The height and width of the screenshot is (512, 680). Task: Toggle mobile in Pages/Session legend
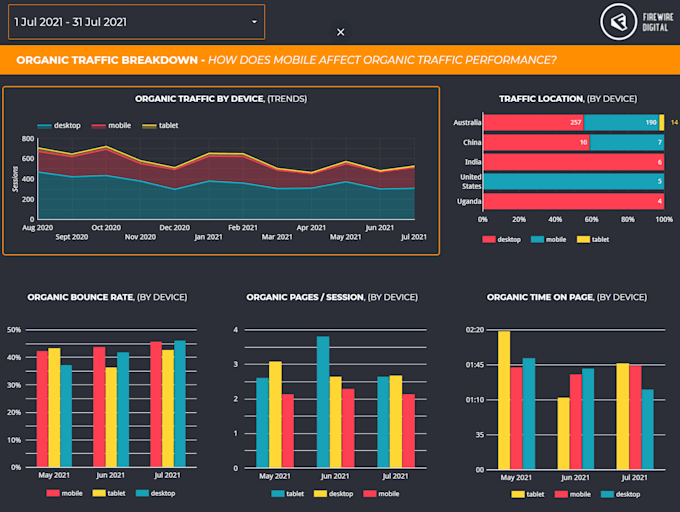381,494
